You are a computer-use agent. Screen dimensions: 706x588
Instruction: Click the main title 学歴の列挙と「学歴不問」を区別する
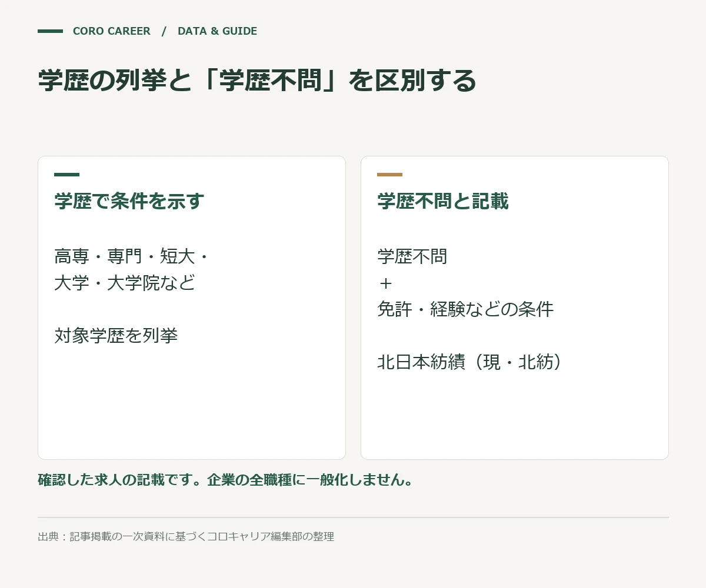257,81
